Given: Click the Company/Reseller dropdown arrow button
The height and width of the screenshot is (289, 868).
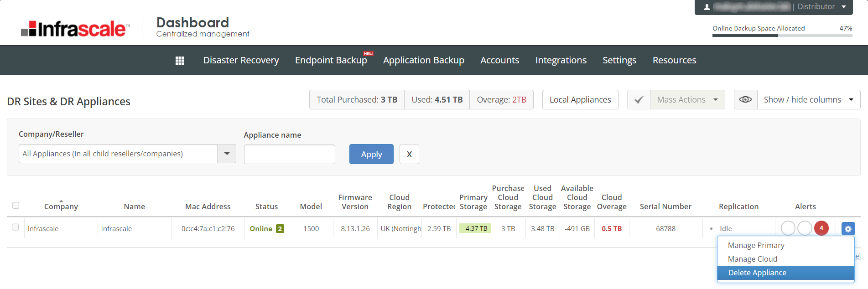Looking at the screenshot, I should coord(227,154).
